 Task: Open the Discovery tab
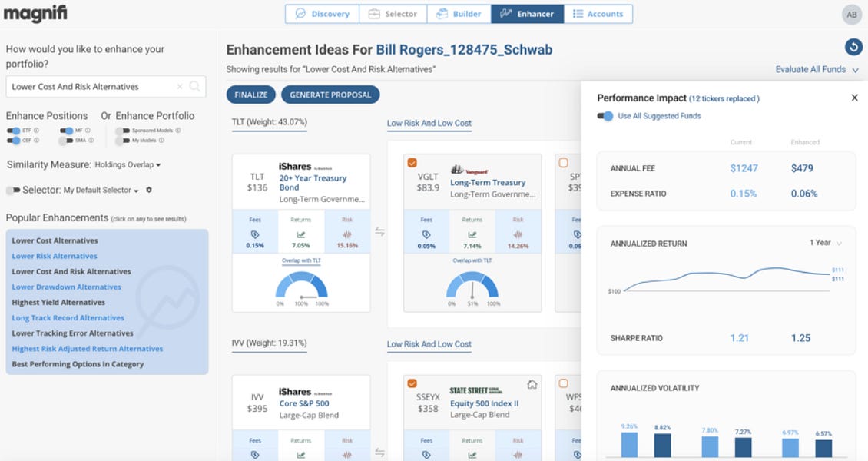tap(321, 13)
